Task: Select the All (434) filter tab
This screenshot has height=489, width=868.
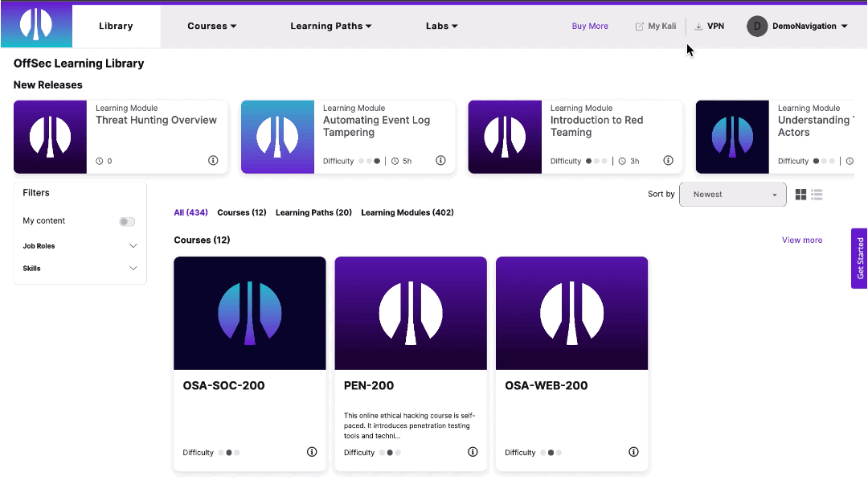Action: click(x=190, y=212)
